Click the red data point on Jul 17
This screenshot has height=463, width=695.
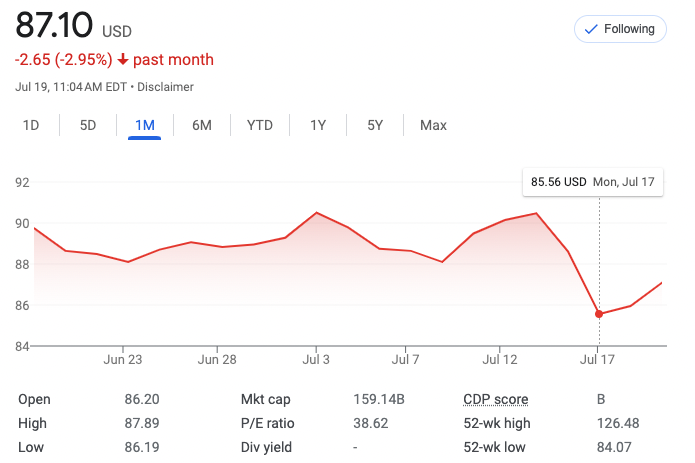(x=599, y=314)
